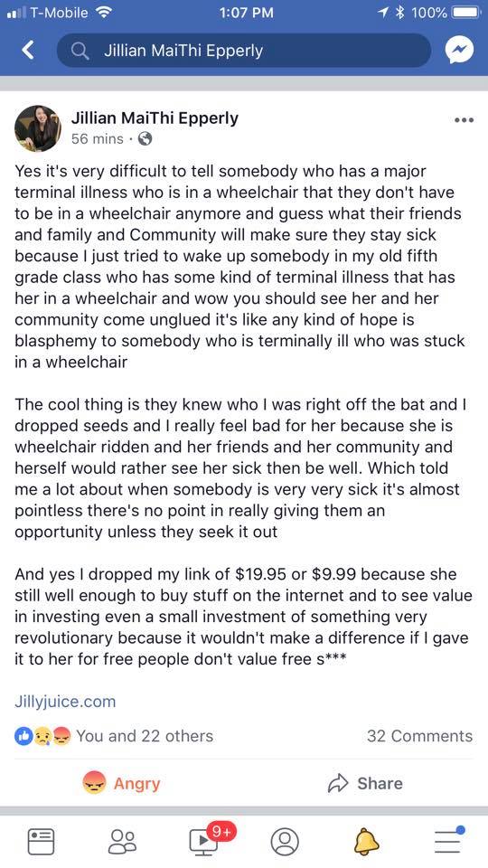This screenshot has width=488, height=868.
Task: Open Messenger from the top bar
Action: click(459, 51)
